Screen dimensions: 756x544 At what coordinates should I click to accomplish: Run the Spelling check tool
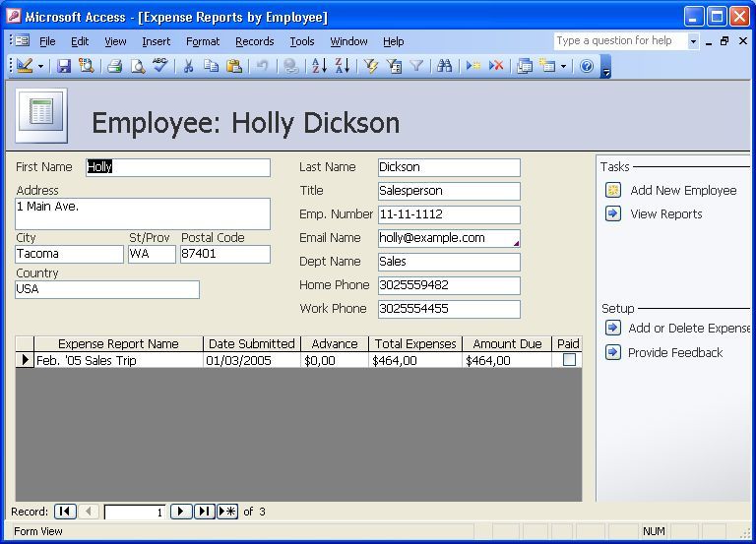pyautogui.click(x=160, y=66)
